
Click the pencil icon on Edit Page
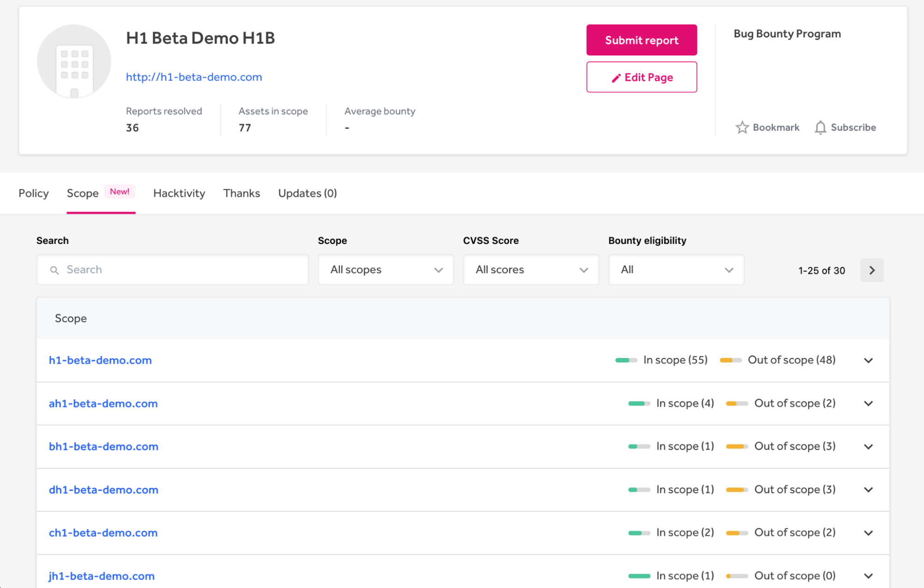point(616,78)
